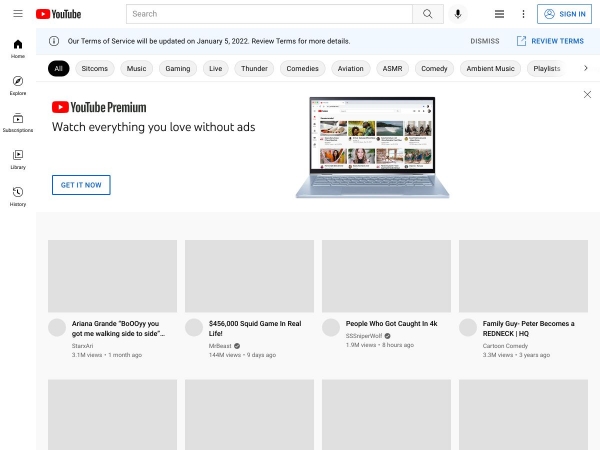The image size is (600, 450).
Task: Click the SIGN IN button
Action: pos(564,14)
